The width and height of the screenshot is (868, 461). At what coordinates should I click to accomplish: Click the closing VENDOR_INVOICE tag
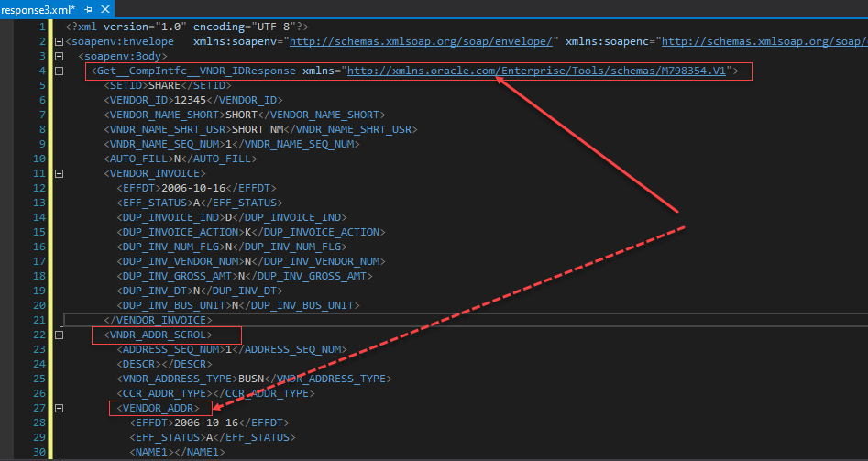(x=159, y=320)
